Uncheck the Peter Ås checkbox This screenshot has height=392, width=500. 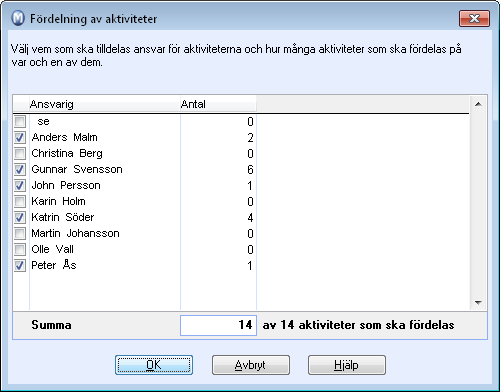pos(20,265)
